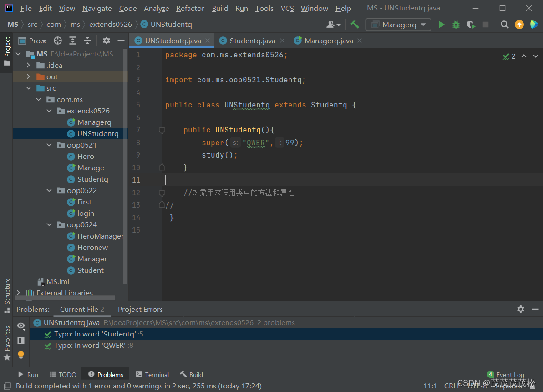Open Search Everywhere magnifier icon
Viewport: 543px width, 392px height.
pos(504,25)
